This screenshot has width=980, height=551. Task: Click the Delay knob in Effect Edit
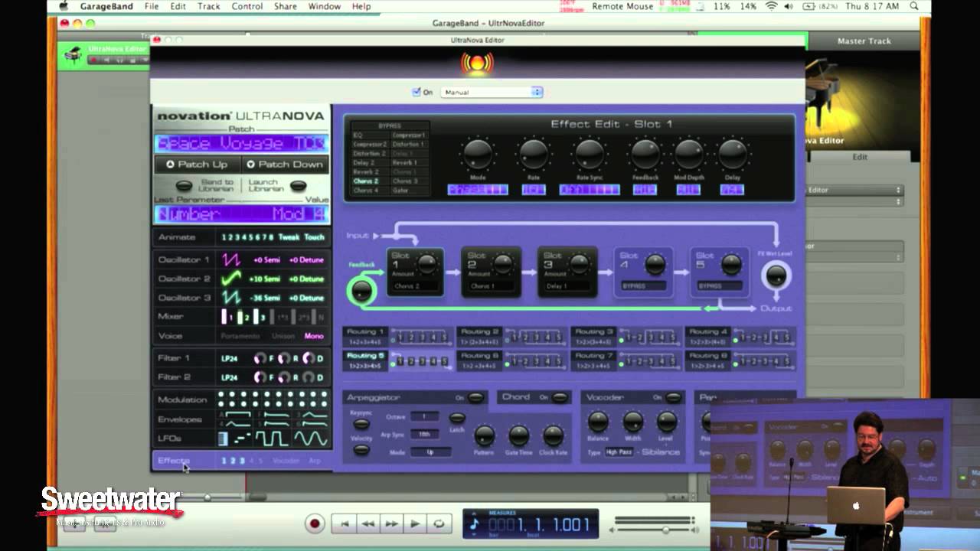733,155
